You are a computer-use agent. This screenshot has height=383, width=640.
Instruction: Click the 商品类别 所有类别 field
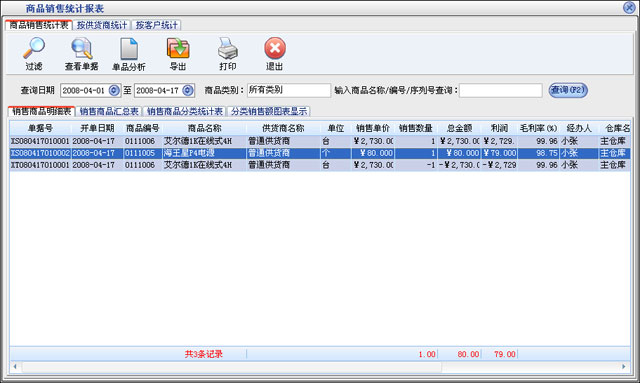[289, 90]
